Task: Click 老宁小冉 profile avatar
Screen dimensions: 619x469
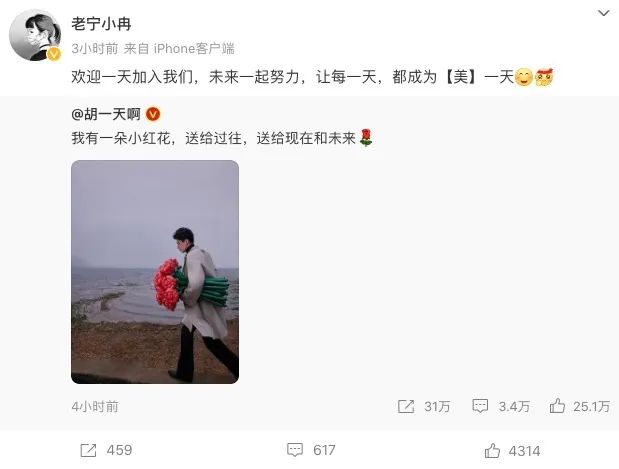Action: [x=35, y=35]
